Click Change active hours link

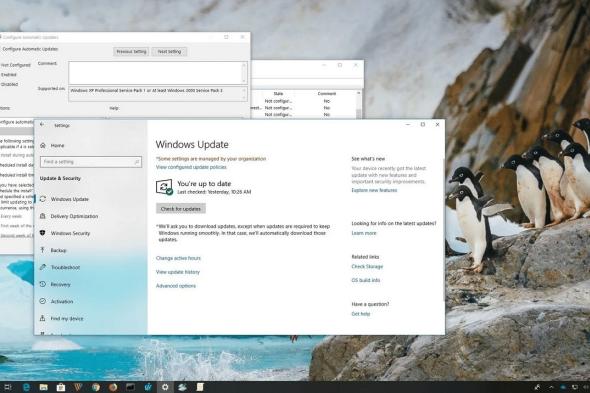point(178,258)
